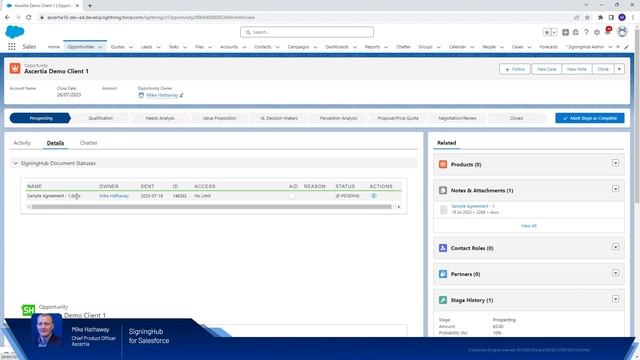Viewport: 640px width, 360px height.
Task: Open Notes & Attachments dropdown menu
Action: [x=615, y=189]
